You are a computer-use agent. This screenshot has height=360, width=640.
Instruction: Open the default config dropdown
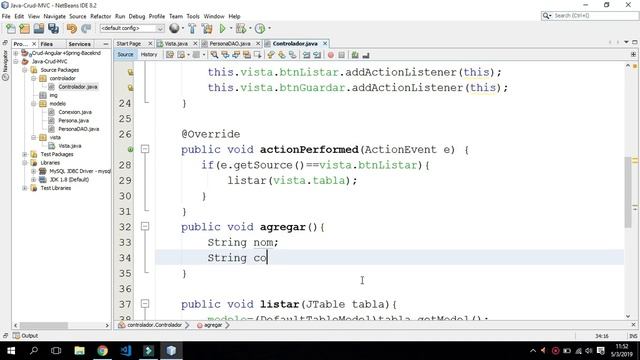(x=132, y=28)
